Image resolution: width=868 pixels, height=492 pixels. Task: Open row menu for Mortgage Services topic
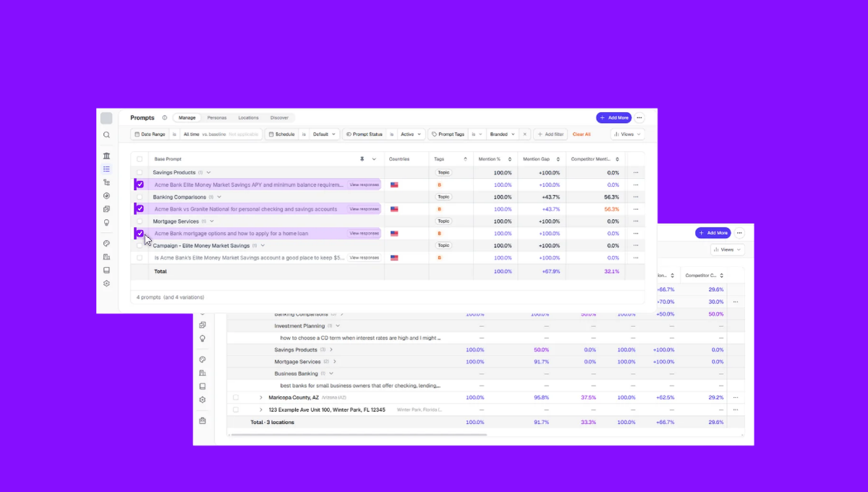[636, 221]
